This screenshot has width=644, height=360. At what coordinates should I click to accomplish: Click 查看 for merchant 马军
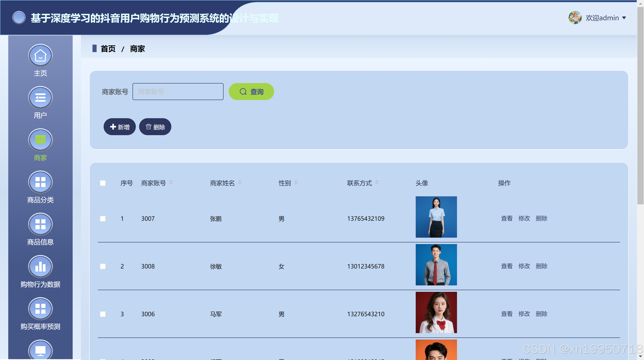coord(507,314)
